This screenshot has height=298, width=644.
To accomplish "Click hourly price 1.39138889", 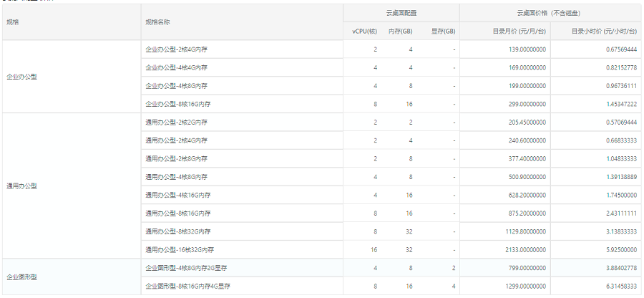I will (x=621, y=177).
